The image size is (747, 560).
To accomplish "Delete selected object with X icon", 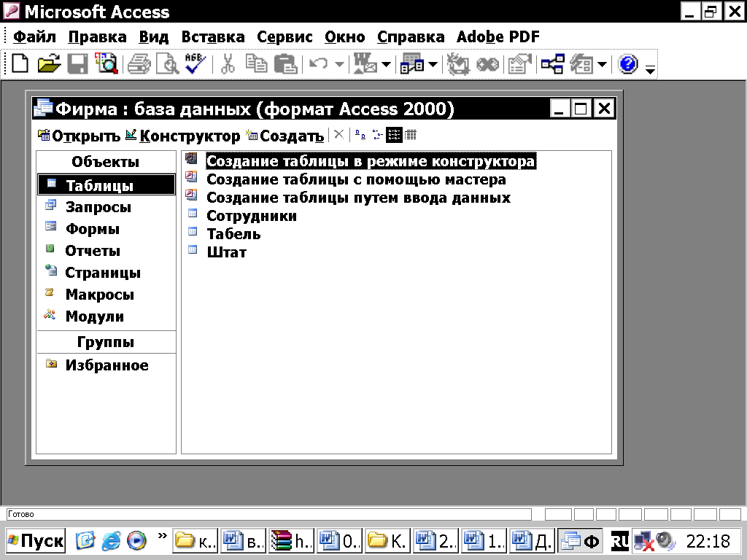I will coord(338,135).
